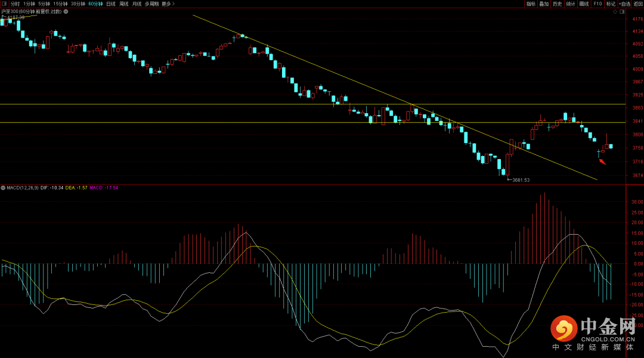Open F10 company information

[597, 4]
